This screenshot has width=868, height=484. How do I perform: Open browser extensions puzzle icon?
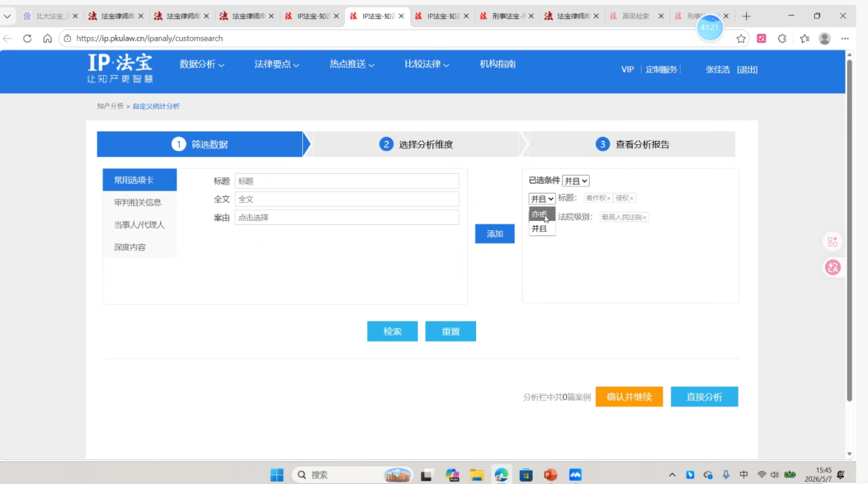click(782, 39)
